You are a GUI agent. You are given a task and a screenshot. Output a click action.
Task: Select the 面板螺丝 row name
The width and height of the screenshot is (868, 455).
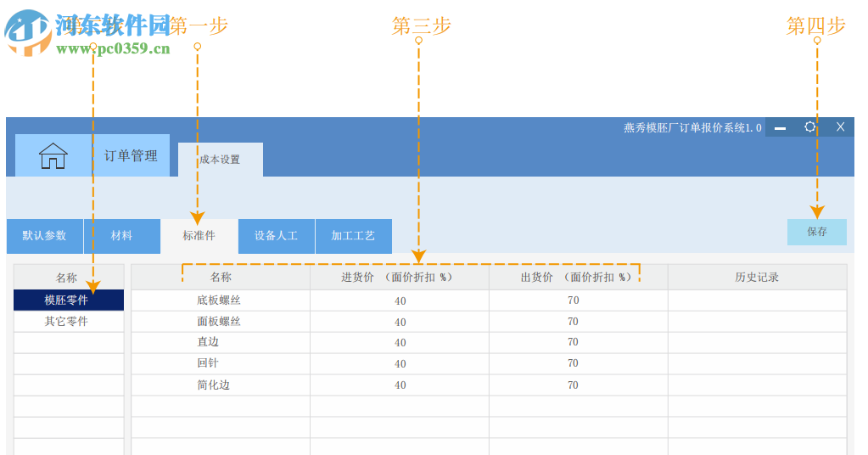[219, 321]
